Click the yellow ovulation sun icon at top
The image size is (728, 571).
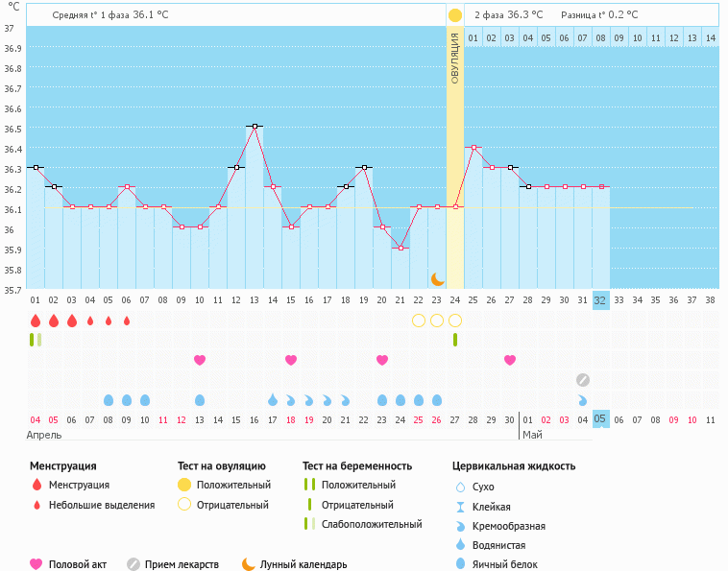coord(455,15)
